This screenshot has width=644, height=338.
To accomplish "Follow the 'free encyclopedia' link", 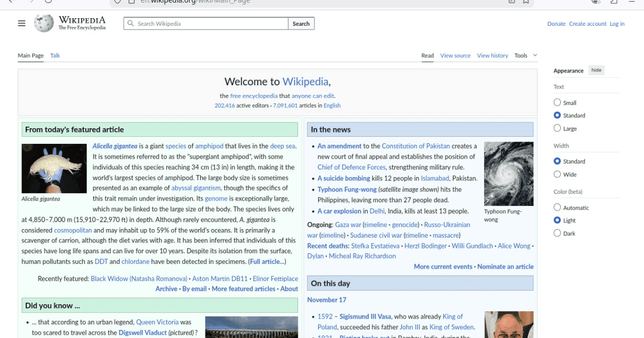I will click(x=254, y=96).
